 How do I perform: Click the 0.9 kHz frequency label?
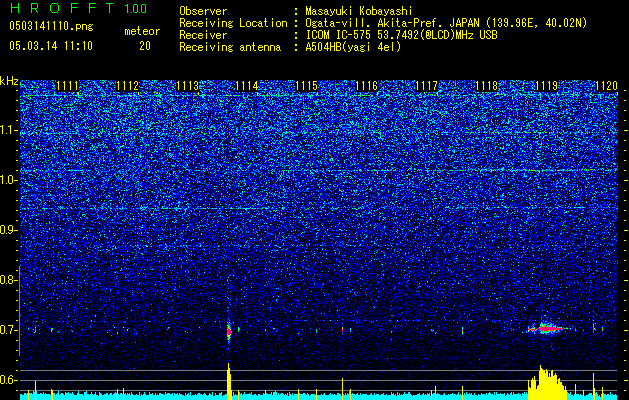point(9,230)
